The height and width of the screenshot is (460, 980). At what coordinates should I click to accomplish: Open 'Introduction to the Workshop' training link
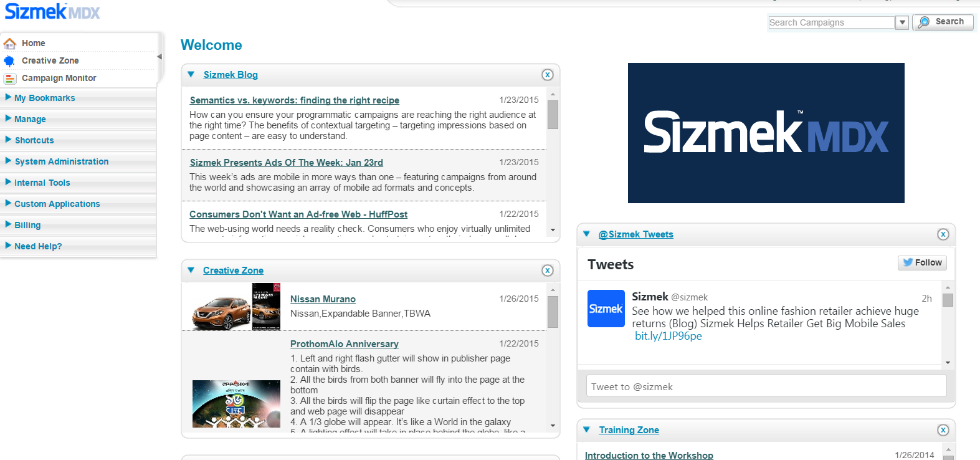click(649, 456)
